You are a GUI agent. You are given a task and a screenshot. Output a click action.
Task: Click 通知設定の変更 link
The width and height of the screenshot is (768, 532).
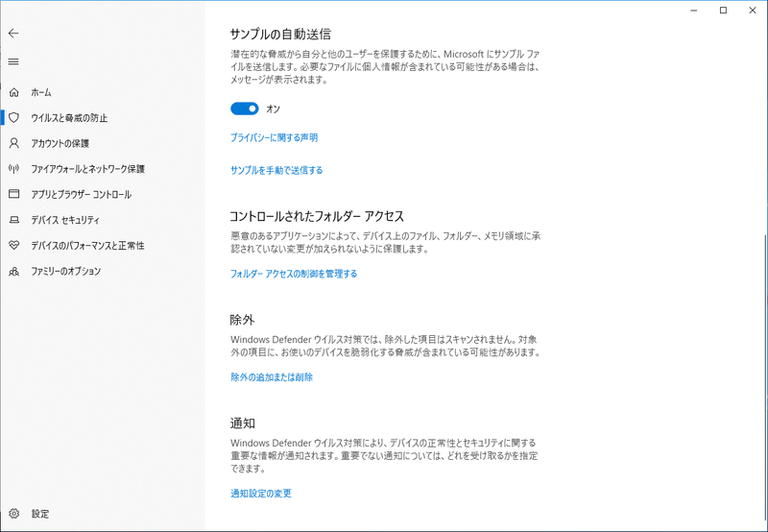pos(261,493)
